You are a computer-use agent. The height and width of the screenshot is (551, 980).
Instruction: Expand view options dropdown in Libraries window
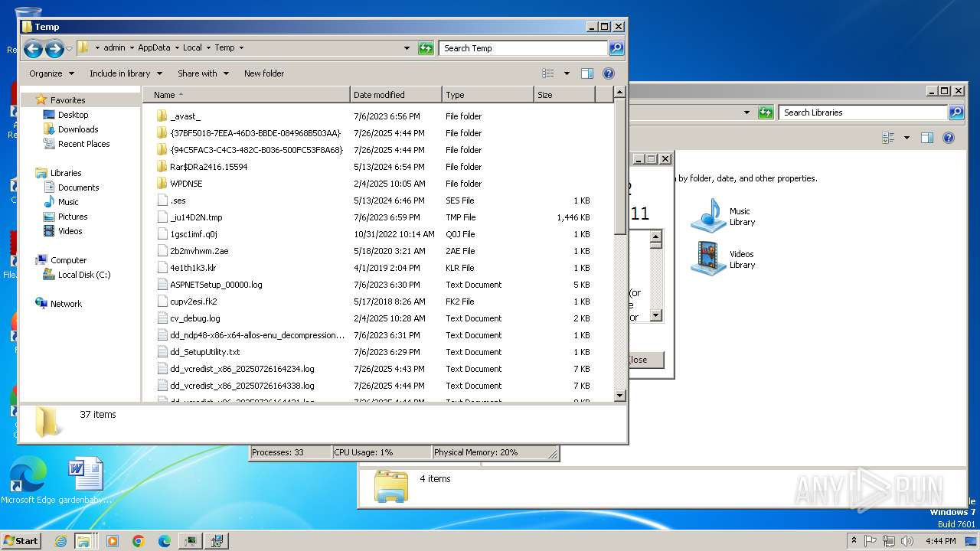click(x=906, y=138)
